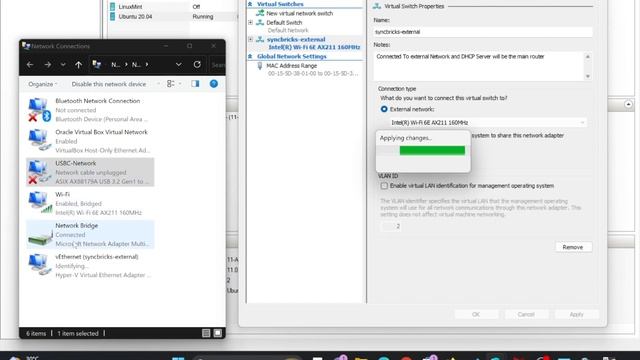Click into the Notes text area
This screenshot has width=640, height=360.
[x=479, y=66]
